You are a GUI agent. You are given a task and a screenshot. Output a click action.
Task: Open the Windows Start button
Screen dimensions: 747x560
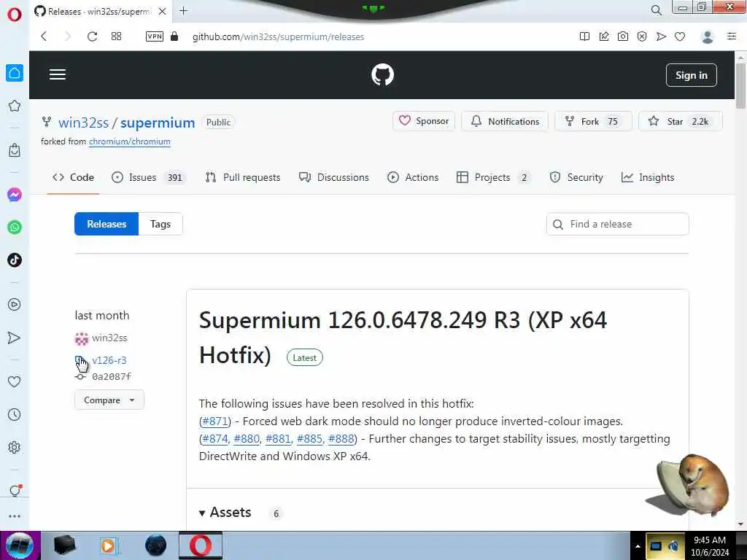click(20, 545)
